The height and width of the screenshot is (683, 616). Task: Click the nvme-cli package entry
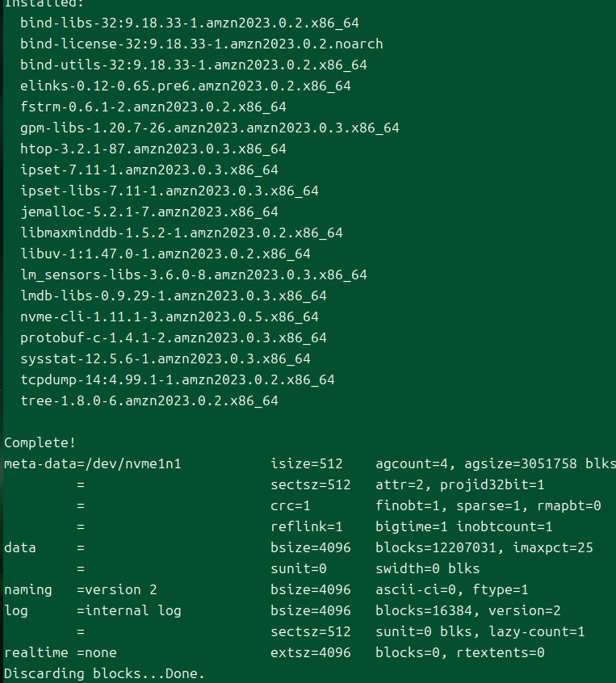(170, 316)
